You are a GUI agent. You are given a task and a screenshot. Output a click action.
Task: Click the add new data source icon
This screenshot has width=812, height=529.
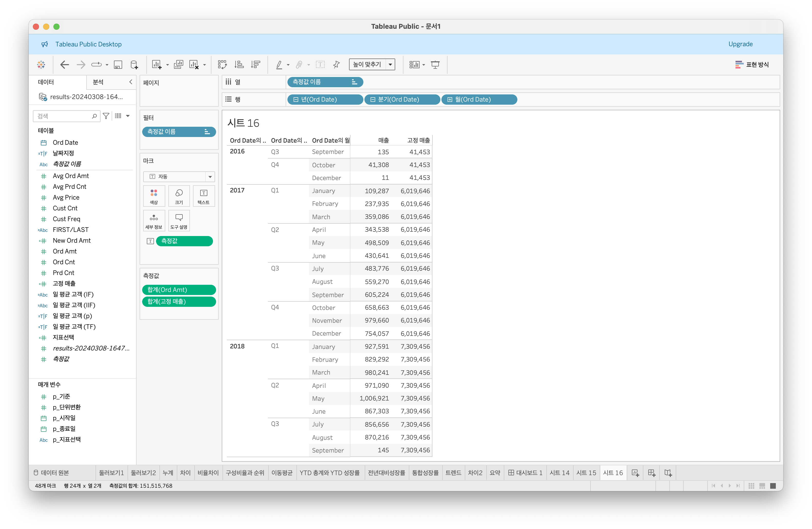click(134, 64)
